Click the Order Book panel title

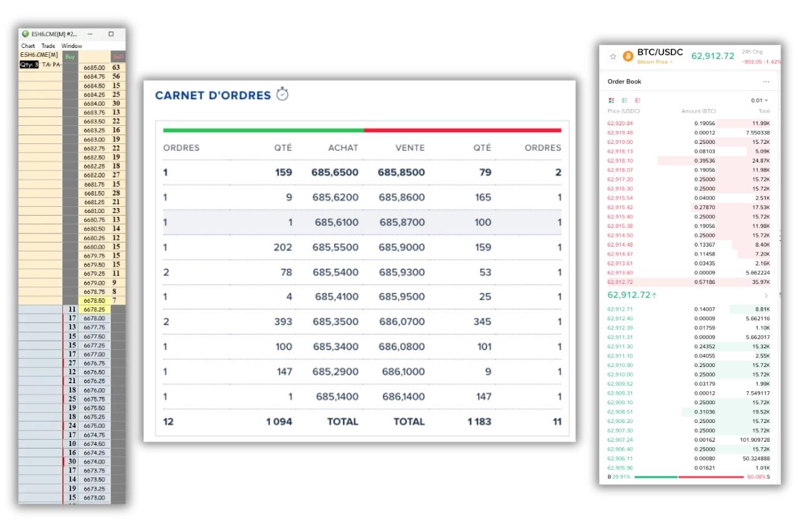(624, 82)
